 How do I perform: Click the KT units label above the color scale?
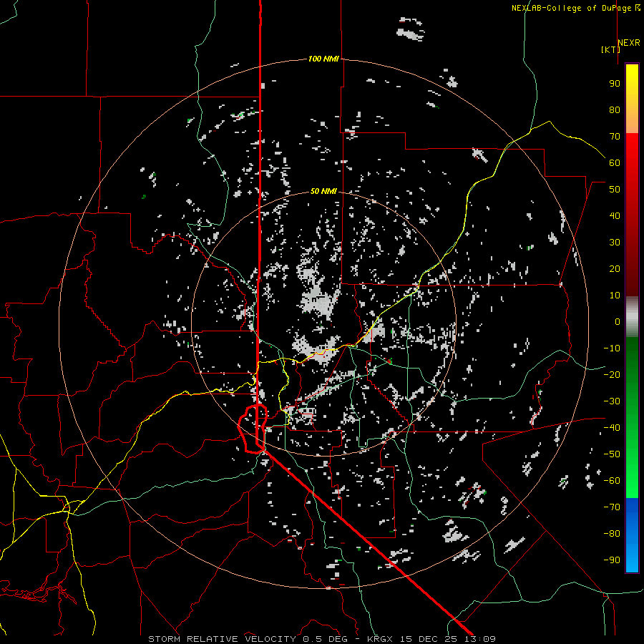point(611,49)
